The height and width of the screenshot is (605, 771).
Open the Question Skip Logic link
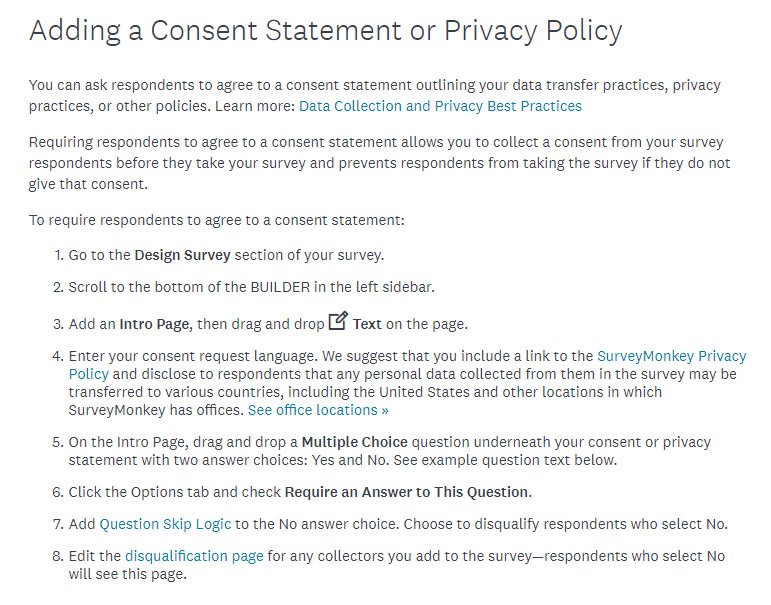click(165, 524)
